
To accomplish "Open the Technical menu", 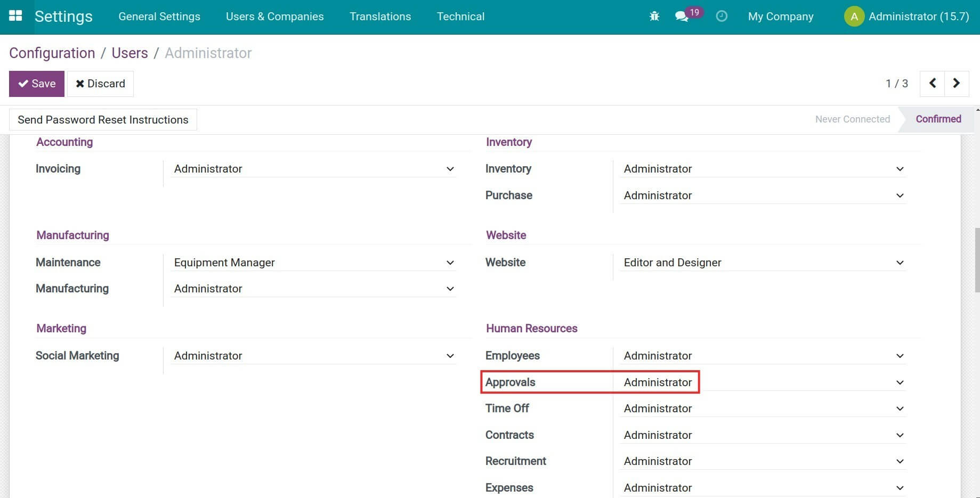I will coord(460,17).
